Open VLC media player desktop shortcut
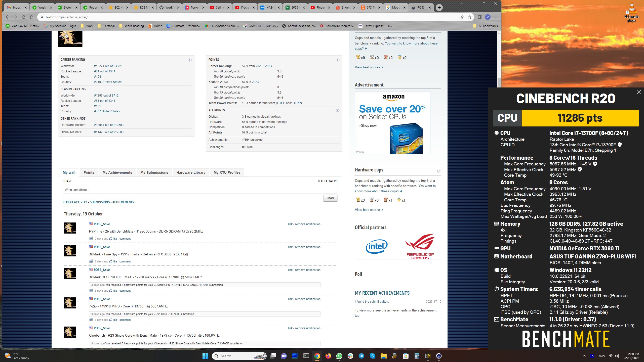The image size is (644, 362). click(x=631, y=12)
